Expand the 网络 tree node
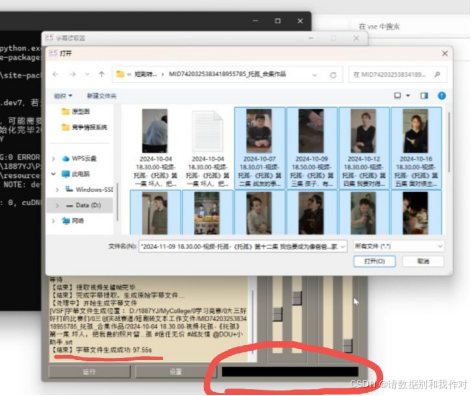The width and height of the screenshot is (471, 396). click(53, 221)
